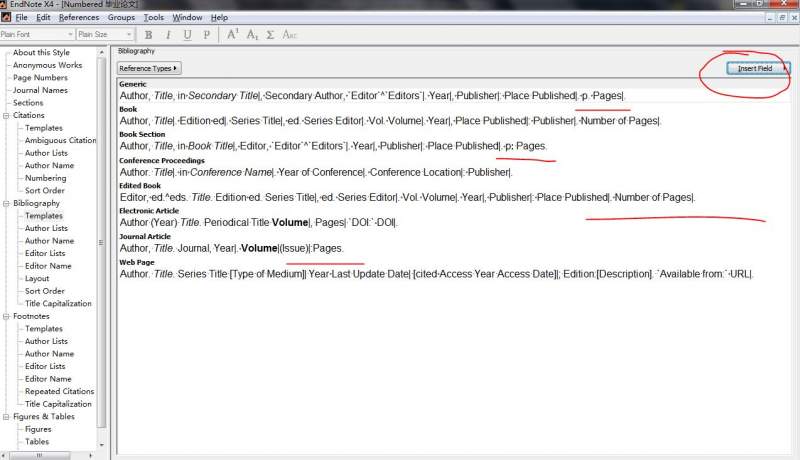
Task: Select Ambiguous Citations item
Action: (x=60, y=140)
